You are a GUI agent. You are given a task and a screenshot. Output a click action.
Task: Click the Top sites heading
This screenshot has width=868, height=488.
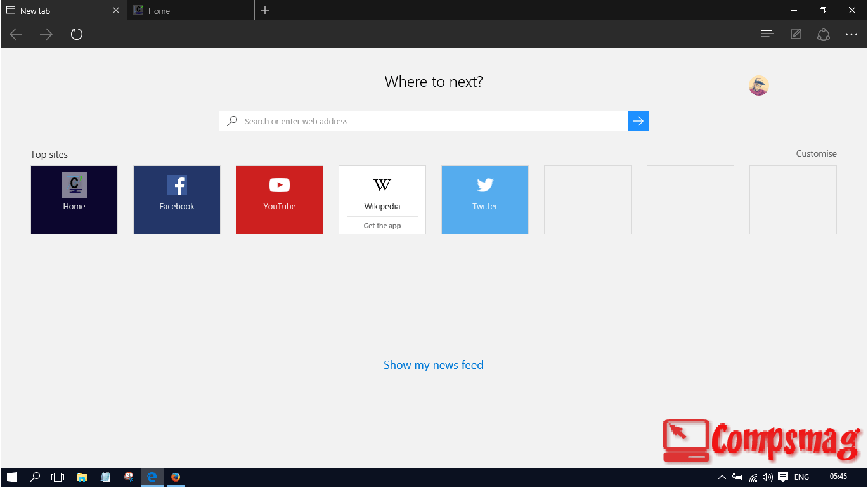coord(49,154)
